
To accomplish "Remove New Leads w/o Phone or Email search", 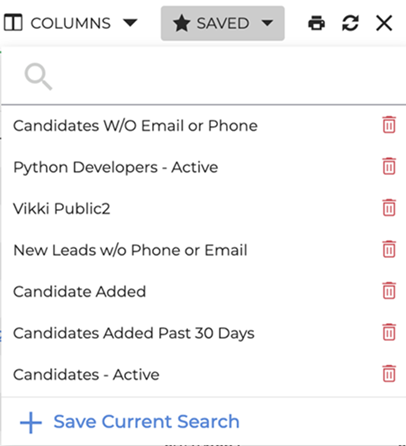I will [389, 249].
